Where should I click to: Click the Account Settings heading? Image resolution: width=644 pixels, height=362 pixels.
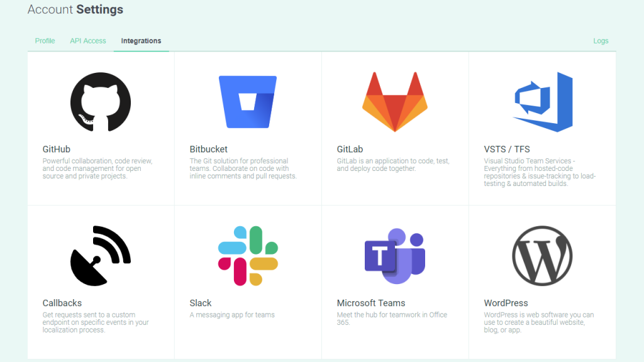(75, 9)
